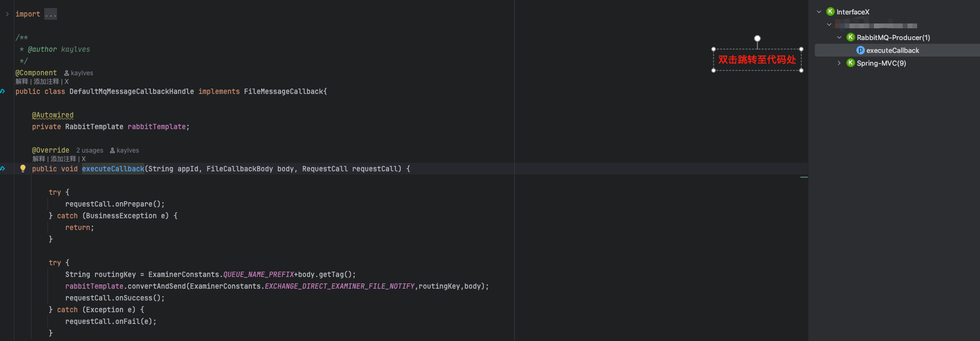
Task: Click getTag() method call
Action: pyautogui.click(x=335, y=275)
